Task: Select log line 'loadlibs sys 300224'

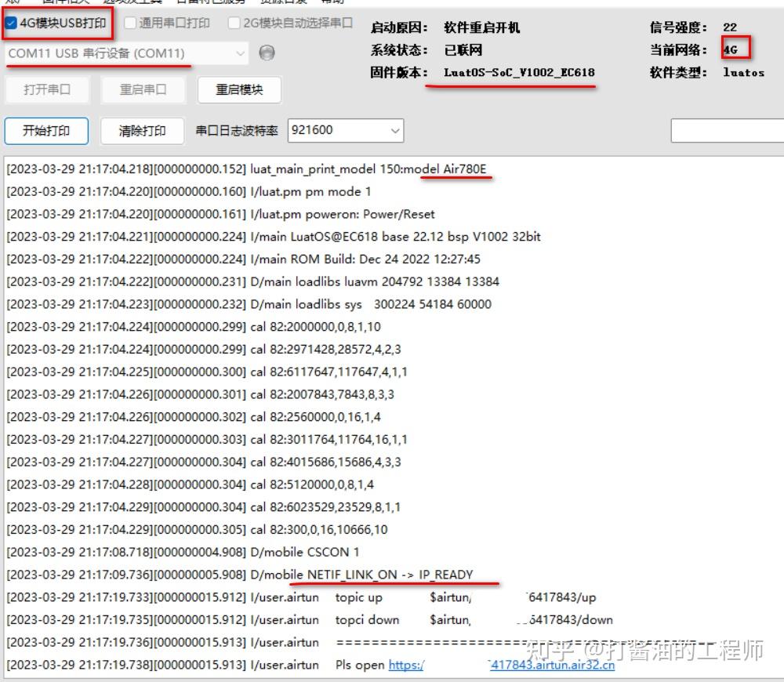Action: click(x=249, y=304)
